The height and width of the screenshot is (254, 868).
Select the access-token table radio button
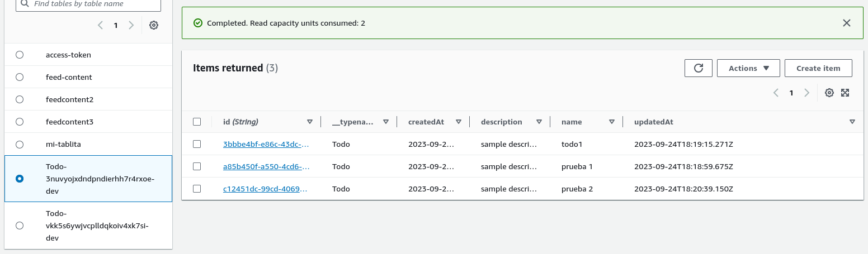tap(20, 55)
